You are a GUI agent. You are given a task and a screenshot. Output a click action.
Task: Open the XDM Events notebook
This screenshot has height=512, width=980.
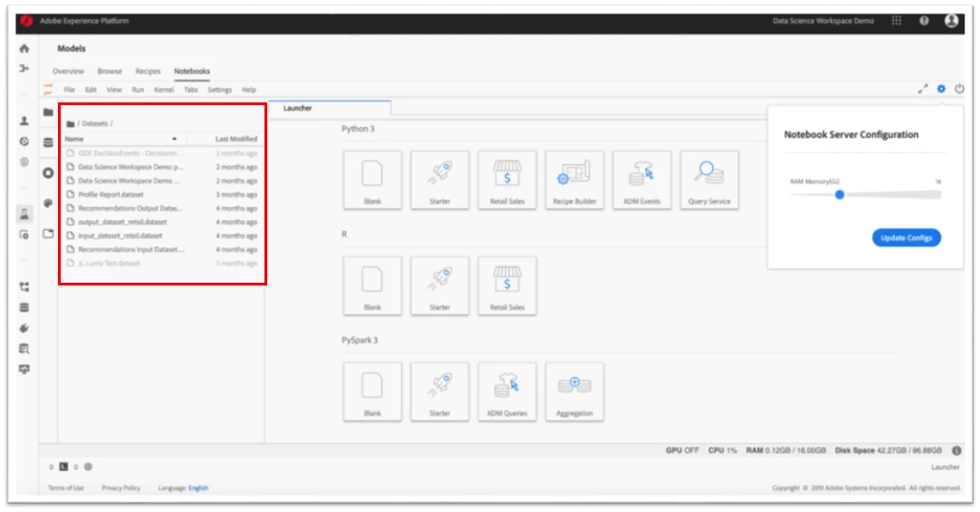point(642,180)
